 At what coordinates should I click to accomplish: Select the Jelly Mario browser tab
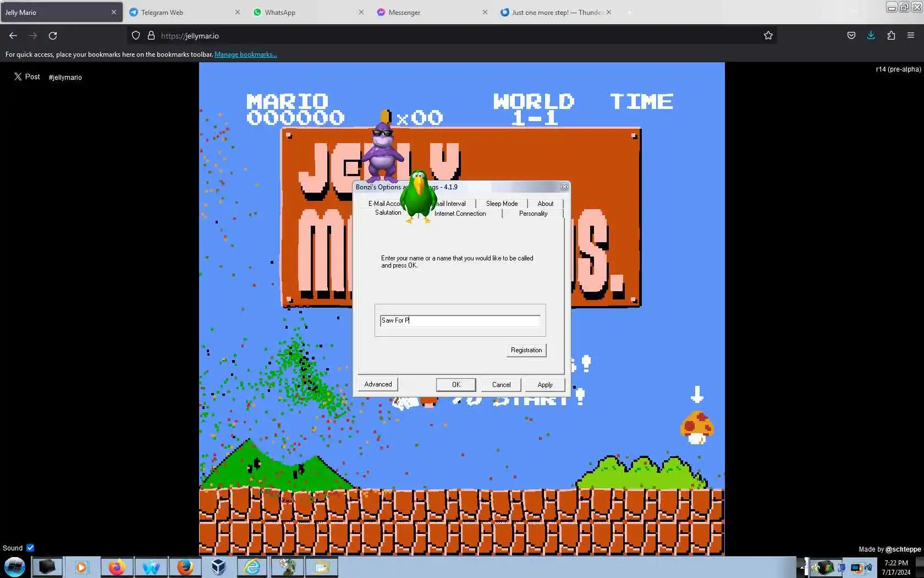click(62, 12)
